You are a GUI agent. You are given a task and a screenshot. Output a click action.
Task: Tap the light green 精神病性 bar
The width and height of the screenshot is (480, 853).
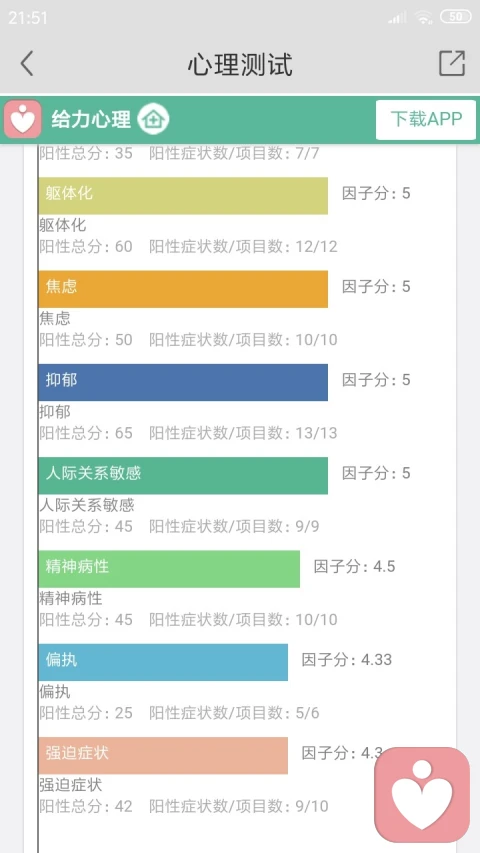click(x=169, y=569)
